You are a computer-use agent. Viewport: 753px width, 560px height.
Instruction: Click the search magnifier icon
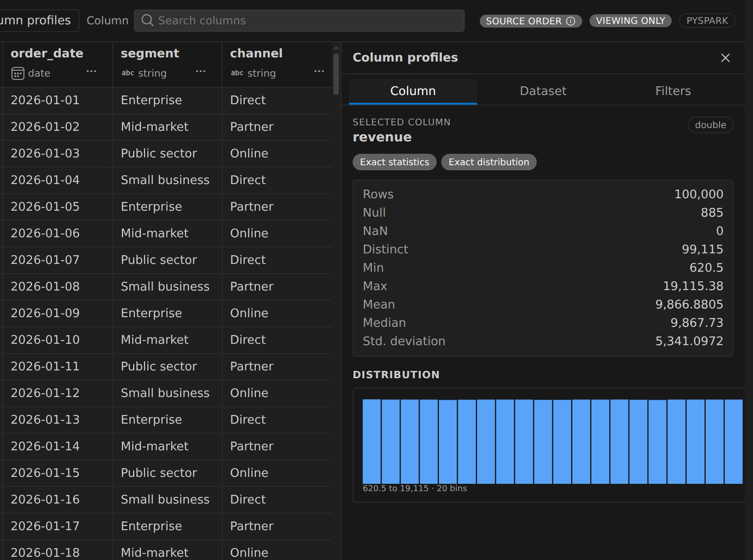pyautogui.click(x=147, y=20)
